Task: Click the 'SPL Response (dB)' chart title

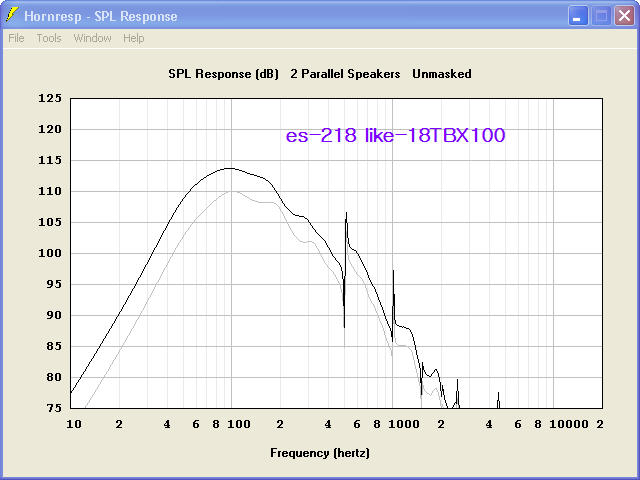Action: 223,74
